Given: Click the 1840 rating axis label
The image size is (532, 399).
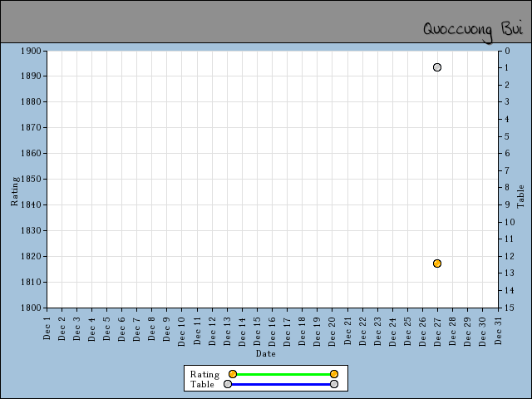Looking at the screenshot, I should tap(31, 205).
